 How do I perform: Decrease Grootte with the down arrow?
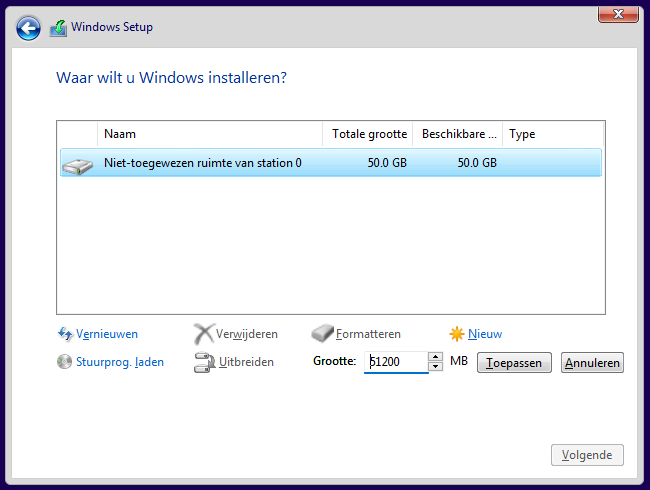tap(435, 366)
